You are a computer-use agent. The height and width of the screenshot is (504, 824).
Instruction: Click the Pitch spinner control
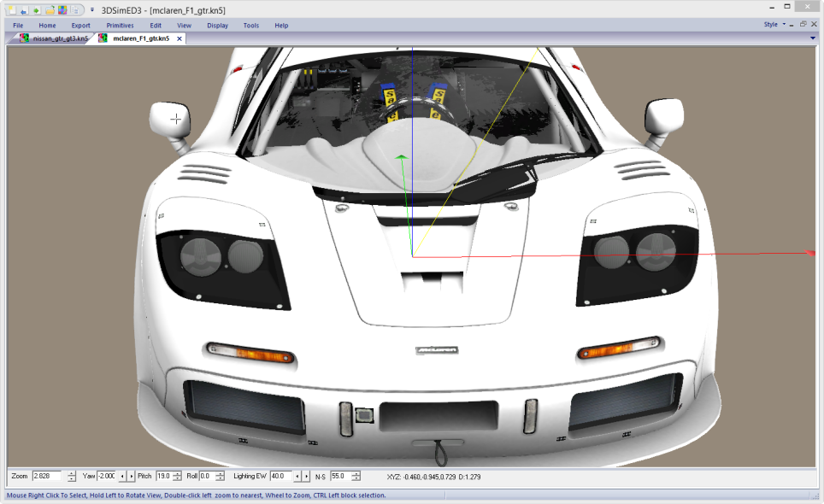[177, 476]
